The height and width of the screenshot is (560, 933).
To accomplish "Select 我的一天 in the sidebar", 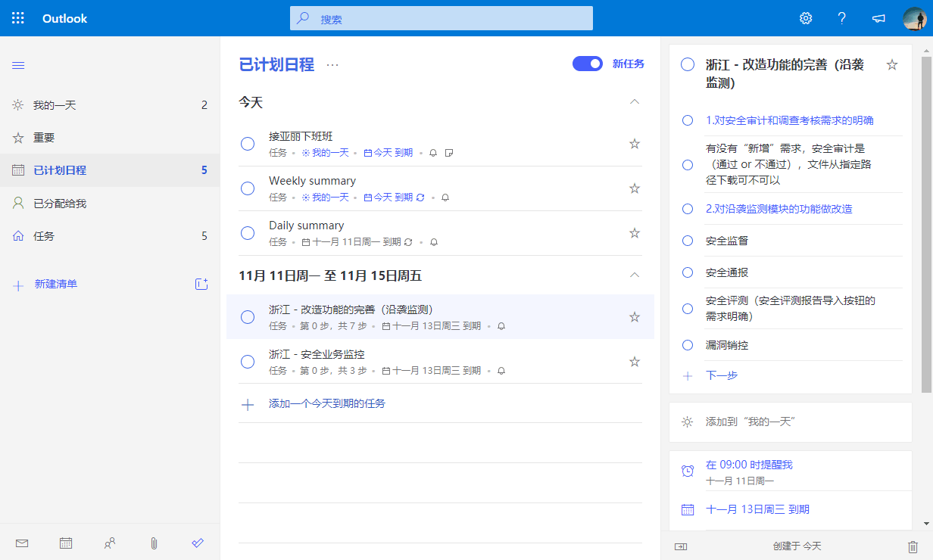I will pos(55,105).
